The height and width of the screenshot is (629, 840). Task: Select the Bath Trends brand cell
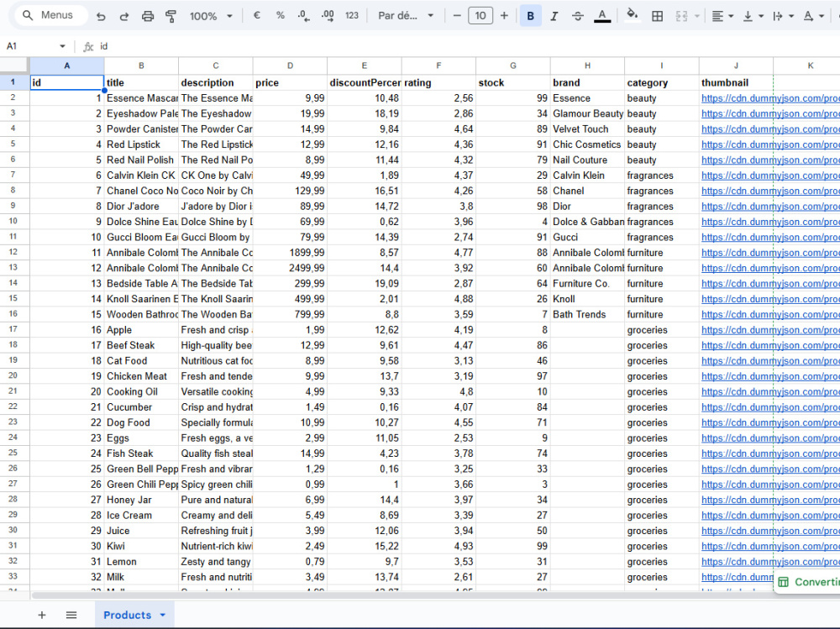click(x=587, y=314)
